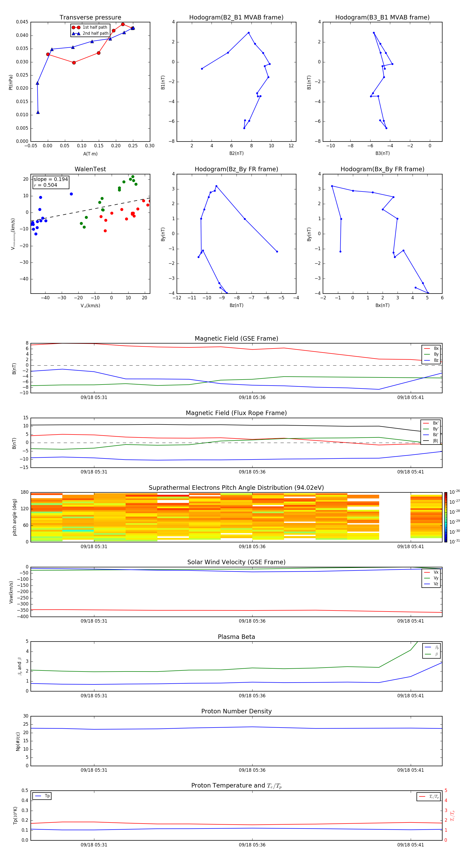Select the "1st half path" legend entry
The width and height of the screenshot is (473, 868).
click(x=90, y=27)
